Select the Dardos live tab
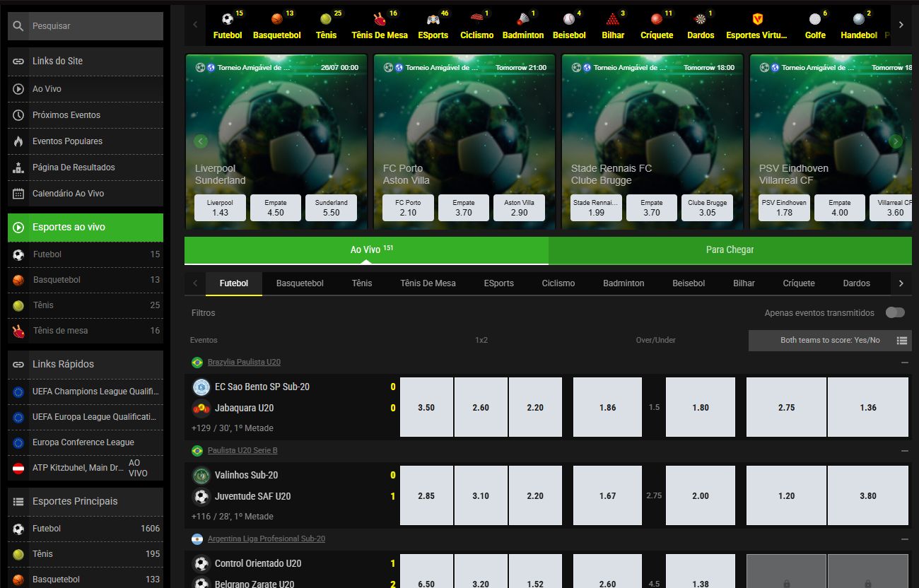The width and height of the screenshot is (919, 588). tap(857, 283)
